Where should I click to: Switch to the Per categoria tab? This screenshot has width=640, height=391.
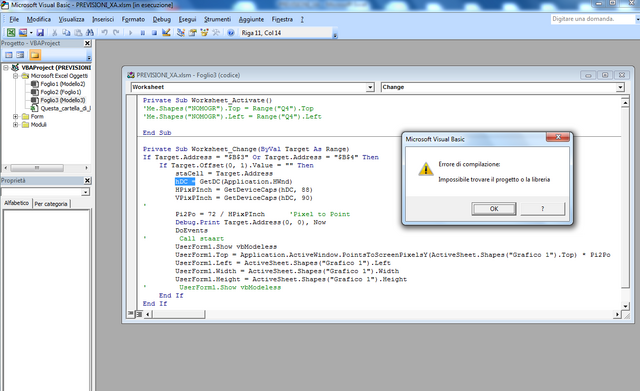point(51,204)
